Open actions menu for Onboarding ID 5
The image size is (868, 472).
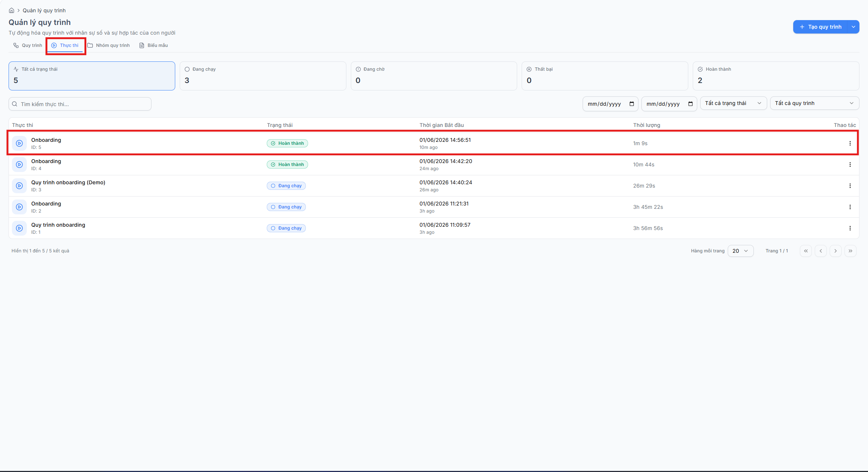click(850, 143)
